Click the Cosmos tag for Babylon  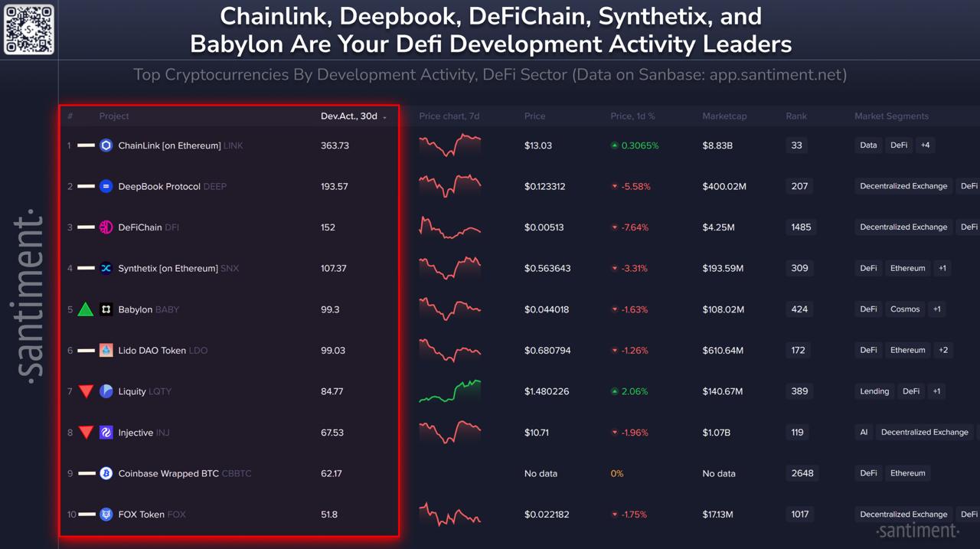pyautogui.click(x=905, y=309)
